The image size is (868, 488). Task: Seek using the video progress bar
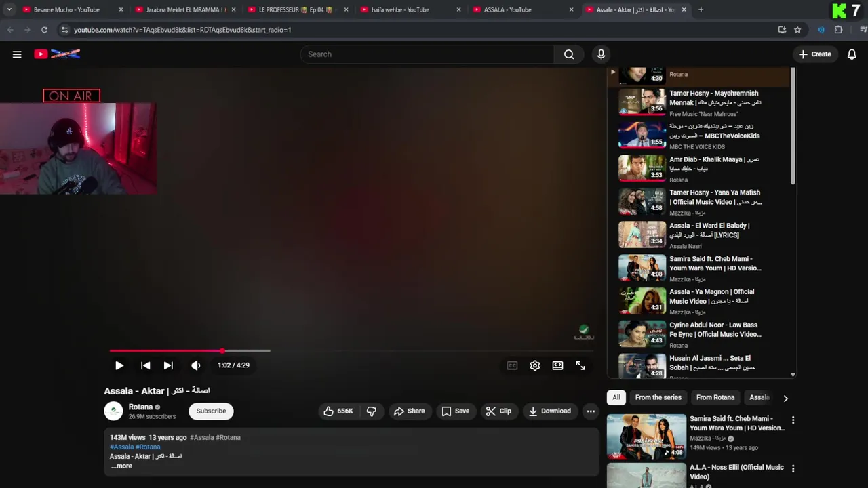click(351, 351)
